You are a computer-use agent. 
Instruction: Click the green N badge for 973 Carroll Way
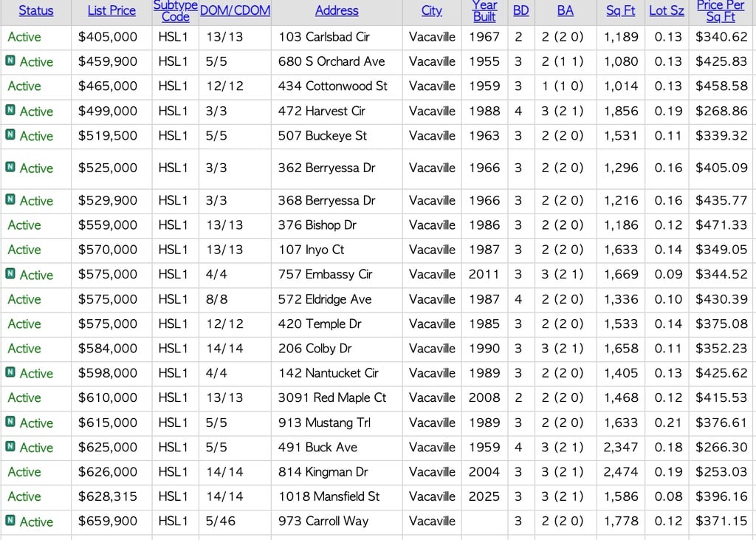(x=10, y=522)
